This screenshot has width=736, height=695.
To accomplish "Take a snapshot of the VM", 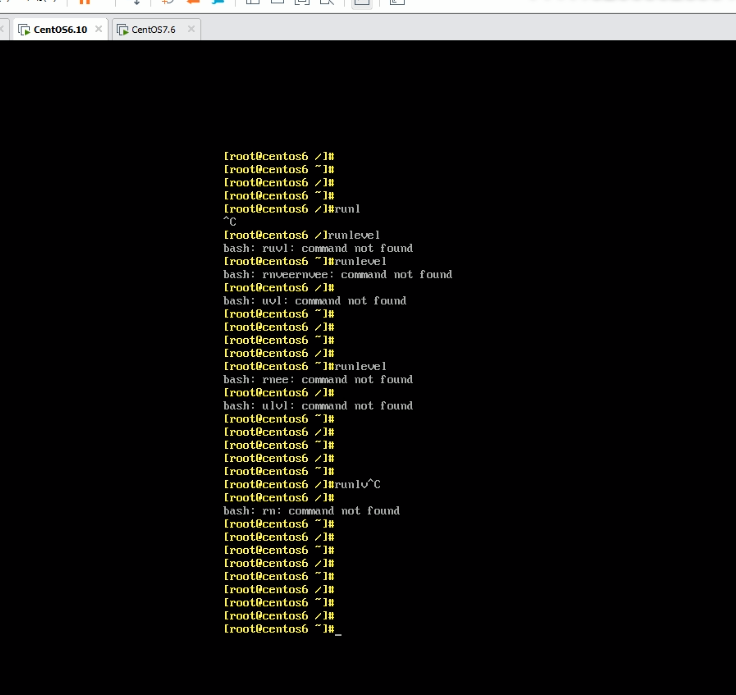I will (x=168, y=2).
